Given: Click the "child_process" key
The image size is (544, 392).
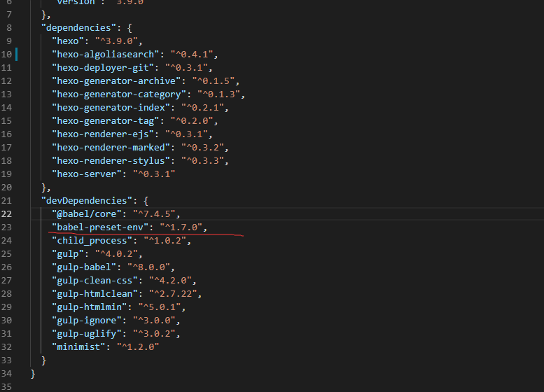Looking at the screenshot, I should [91, 240].
